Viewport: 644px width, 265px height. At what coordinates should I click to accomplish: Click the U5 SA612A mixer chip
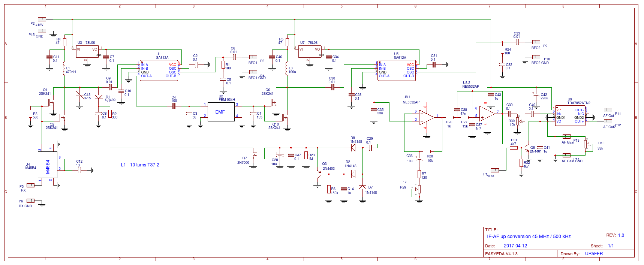(397, 70)
